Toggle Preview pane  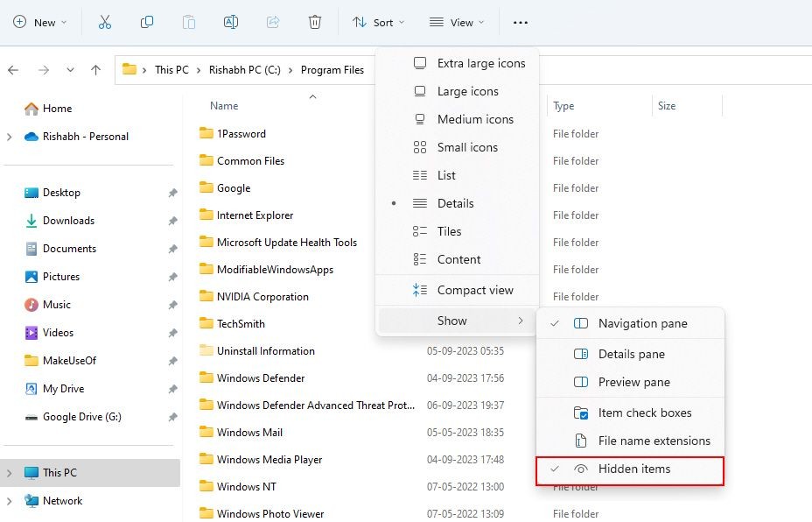pyautogui.click(x=630, y=382)
